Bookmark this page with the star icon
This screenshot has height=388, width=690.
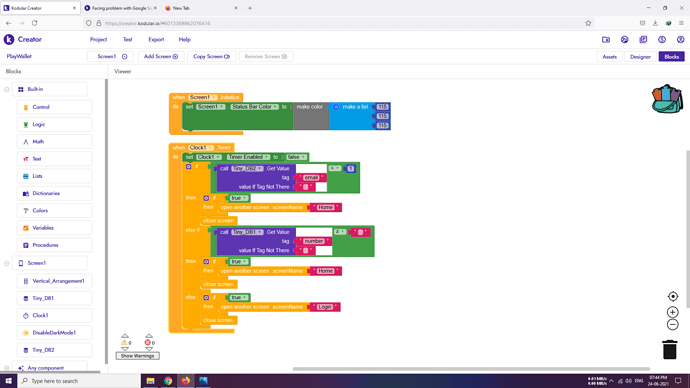(588, 23)
